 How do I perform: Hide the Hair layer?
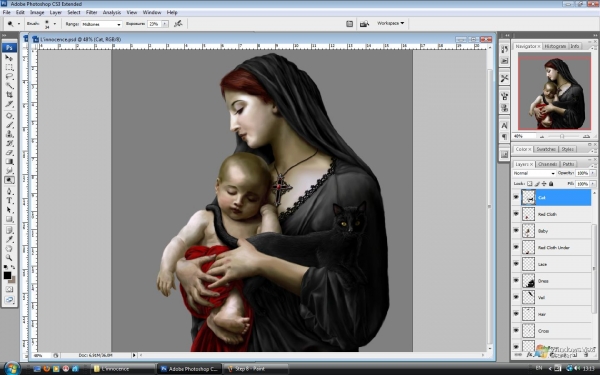point(516,314)
